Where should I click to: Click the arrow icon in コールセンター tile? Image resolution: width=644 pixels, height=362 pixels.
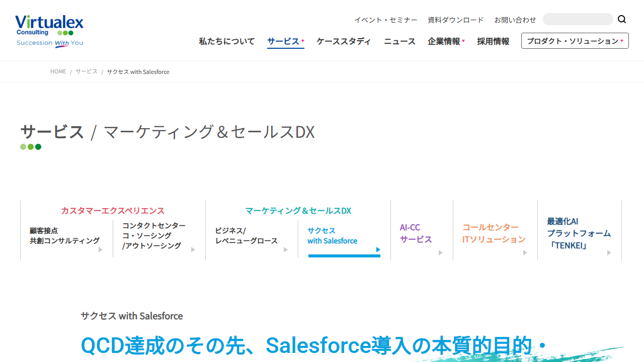tap(525, 252)
